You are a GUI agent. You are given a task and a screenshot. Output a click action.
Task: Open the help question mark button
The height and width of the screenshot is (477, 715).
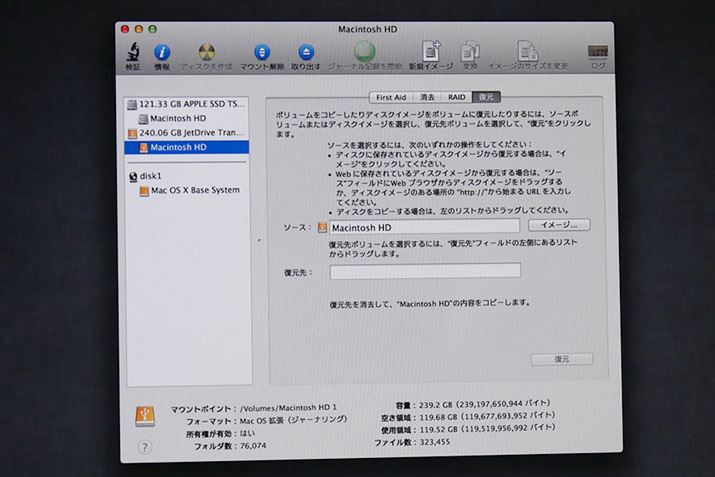click(145, 448)
